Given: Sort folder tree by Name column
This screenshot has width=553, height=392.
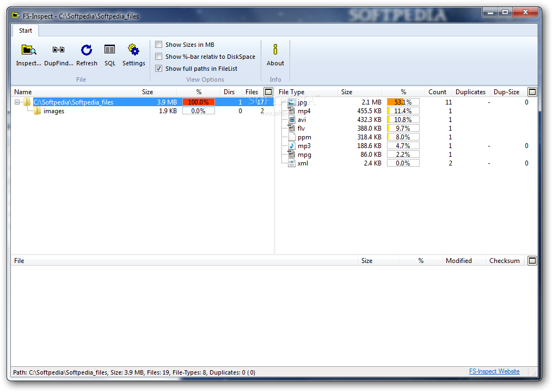Looking at the screenshot, I should coord(75,92).
